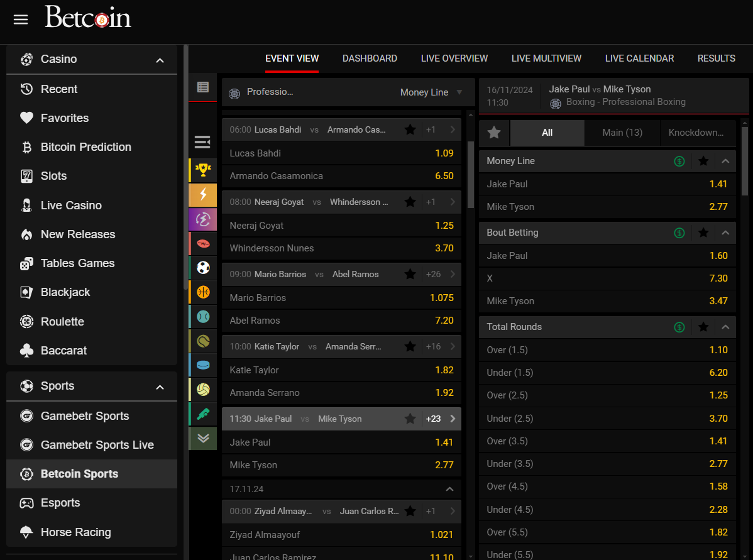Switch to the Dashboard tab
Image resolution: width=753 pixels, height=560 pixels.
click(370, 58)
